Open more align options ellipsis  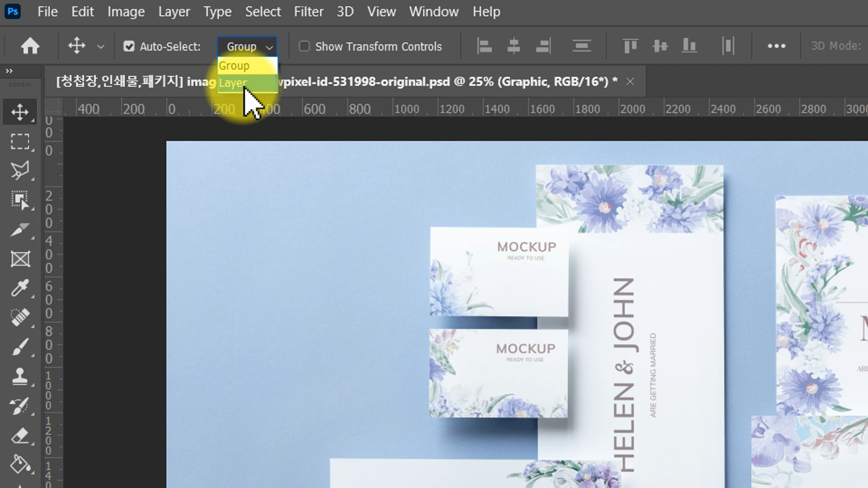776,46
